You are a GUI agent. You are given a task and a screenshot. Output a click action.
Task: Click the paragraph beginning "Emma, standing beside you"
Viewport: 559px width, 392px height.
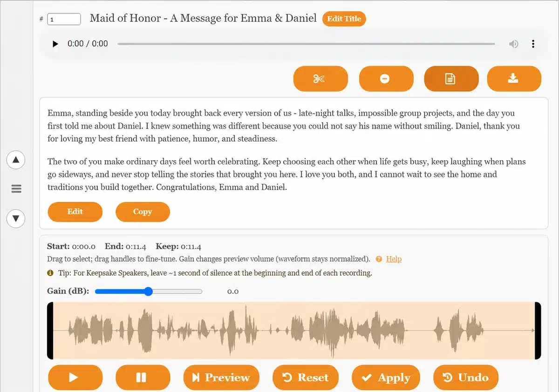pyautogui.click(x=284, y=126)
